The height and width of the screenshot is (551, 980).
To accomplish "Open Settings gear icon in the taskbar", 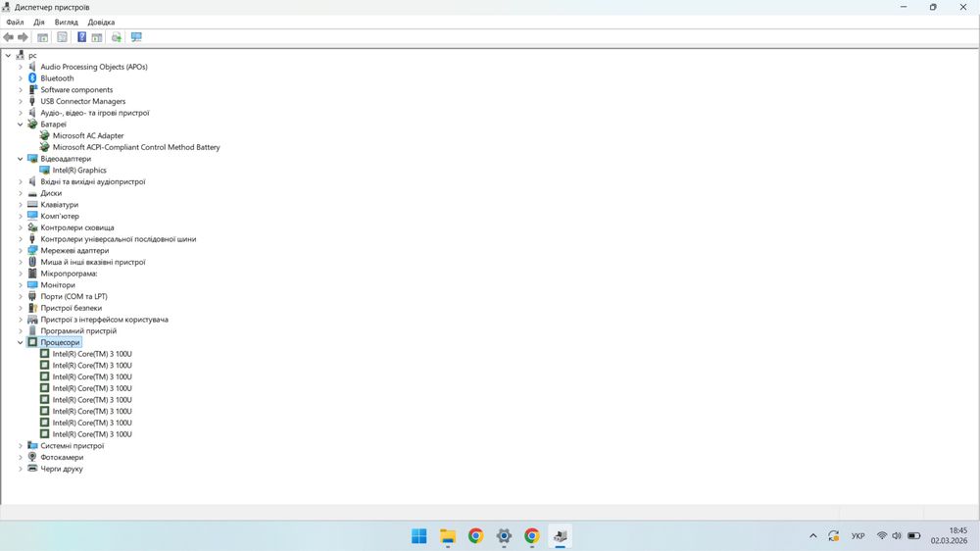I will click(504, 536).
